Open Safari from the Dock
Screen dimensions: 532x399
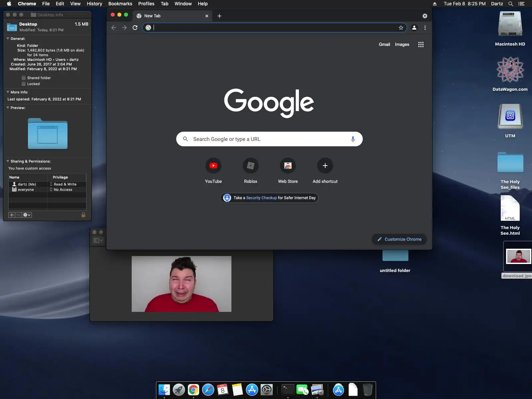[208, 390]
